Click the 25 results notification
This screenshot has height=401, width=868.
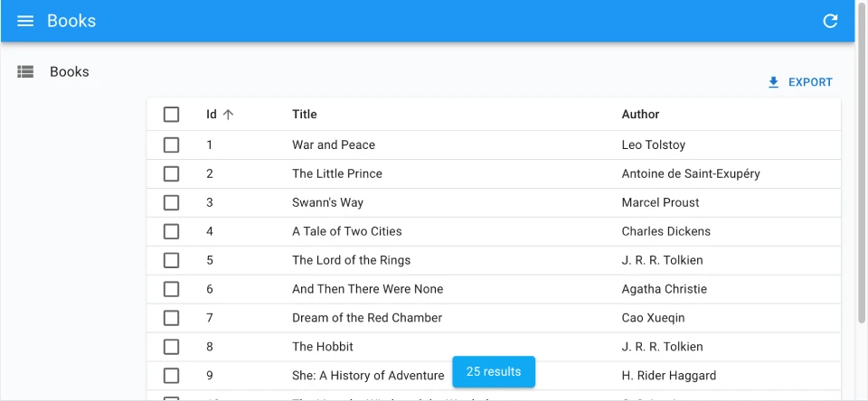coord(494,372)
